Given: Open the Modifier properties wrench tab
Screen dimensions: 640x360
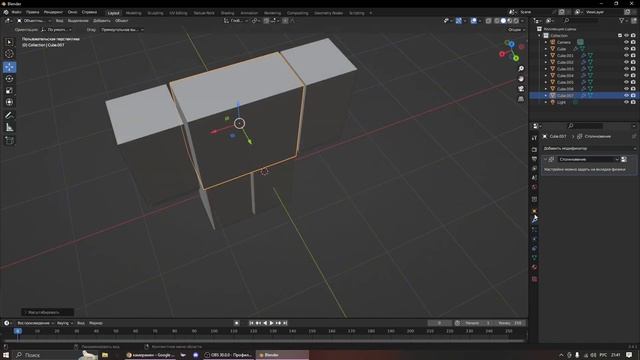Looking at the screenshot, I should (534, 219).
